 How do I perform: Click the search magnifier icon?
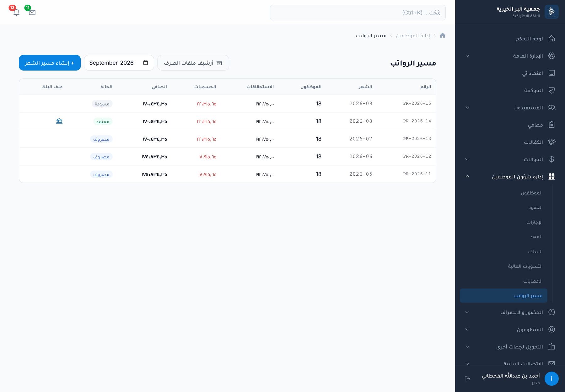[x=437, y=13]
